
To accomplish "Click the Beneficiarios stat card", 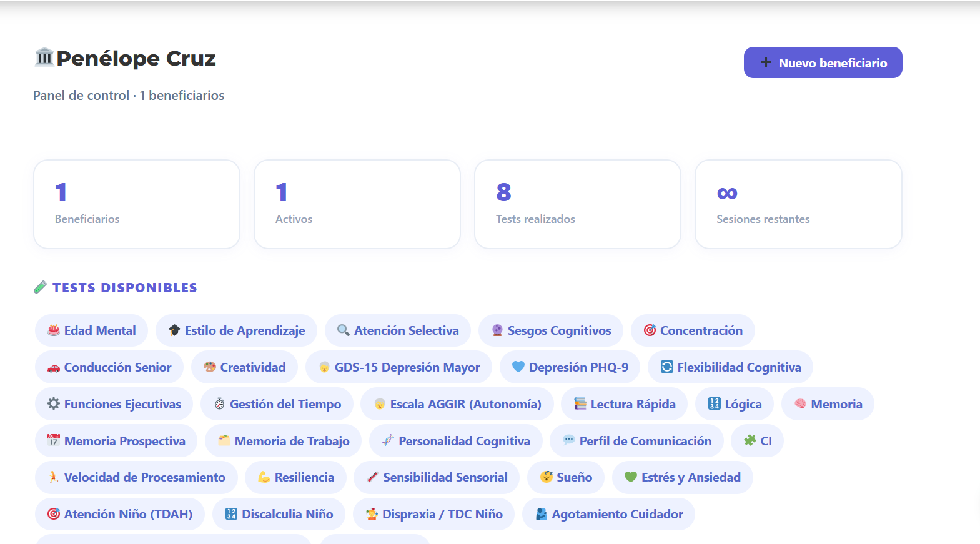I will 137,204.
